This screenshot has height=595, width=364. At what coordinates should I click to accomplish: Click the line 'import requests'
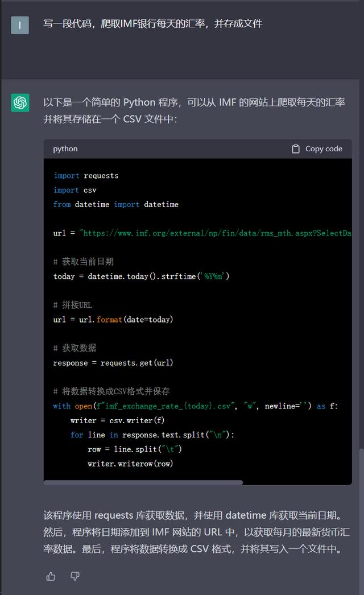click(86, 176)
